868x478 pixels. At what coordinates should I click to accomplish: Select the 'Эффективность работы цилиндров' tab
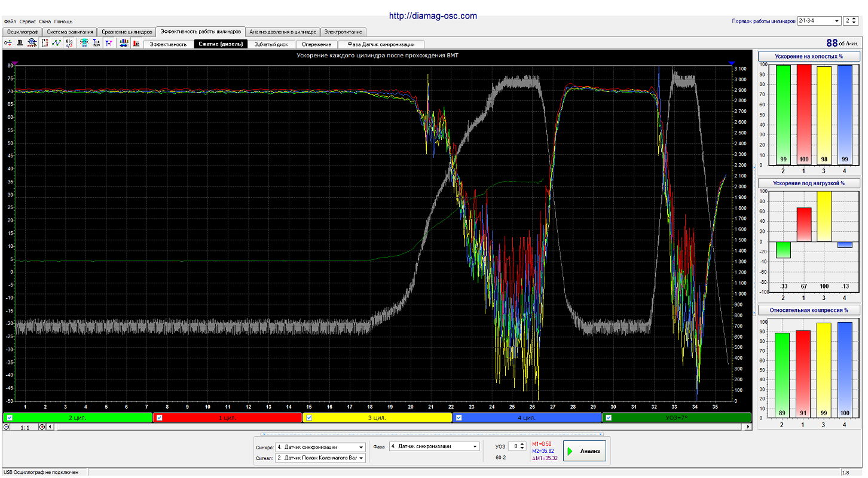(x=201, y=31)
